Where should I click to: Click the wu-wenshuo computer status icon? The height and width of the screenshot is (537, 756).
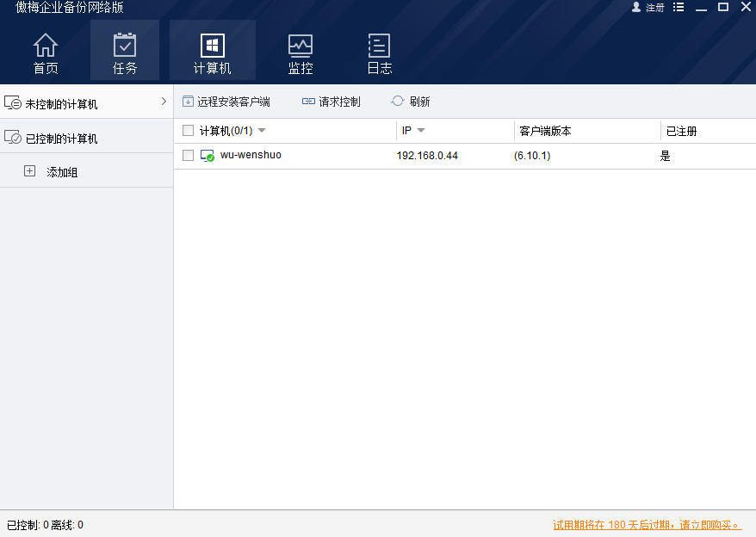208,156
